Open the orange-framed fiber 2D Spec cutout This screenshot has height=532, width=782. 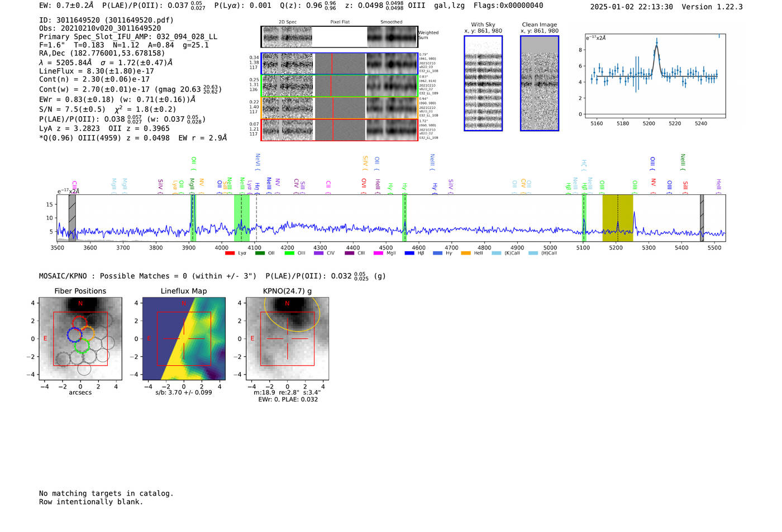(288, 108)
